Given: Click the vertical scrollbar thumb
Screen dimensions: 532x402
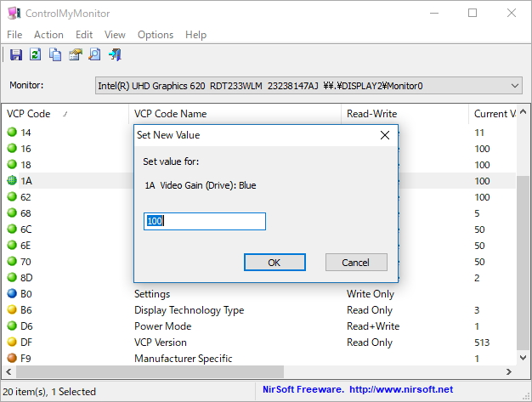Looking at the screenshot, I should click(x=523, y=263).
